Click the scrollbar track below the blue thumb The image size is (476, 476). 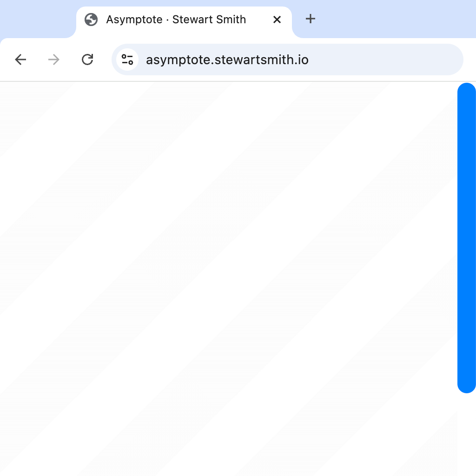(466, 435)
